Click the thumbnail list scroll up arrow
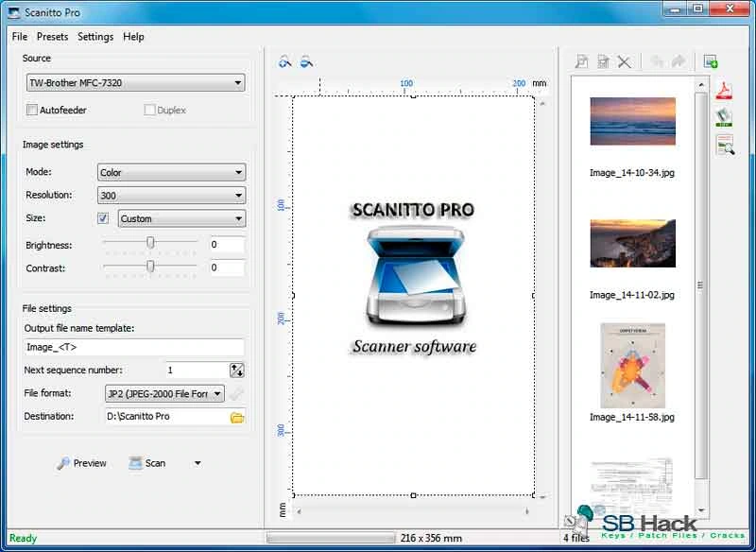Viewport: 756px width, 552px height. 701,85
